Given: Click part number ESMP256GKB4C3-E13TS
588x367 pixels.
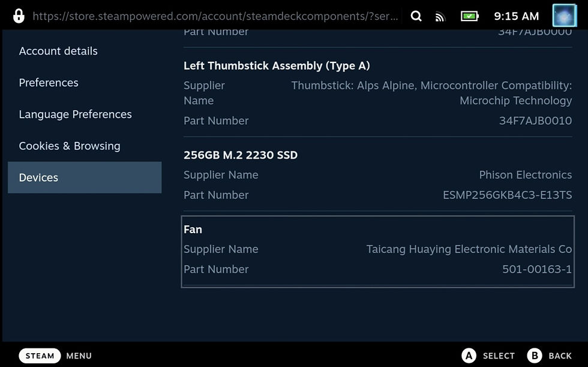Looking at the screenshot, I should click(508, 195).
